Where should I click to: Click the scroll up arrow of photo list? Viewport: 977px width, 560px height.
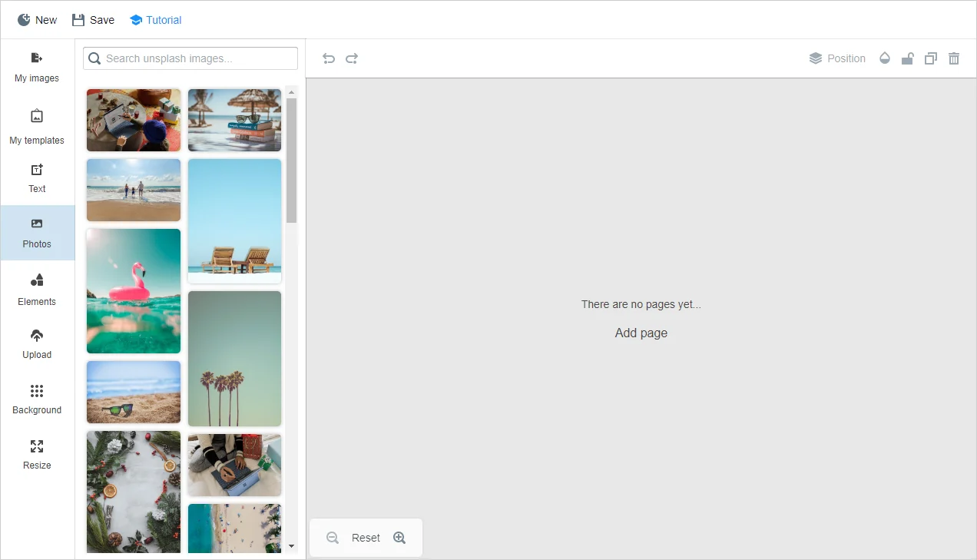pyautogui.click(x=291, y=91)
